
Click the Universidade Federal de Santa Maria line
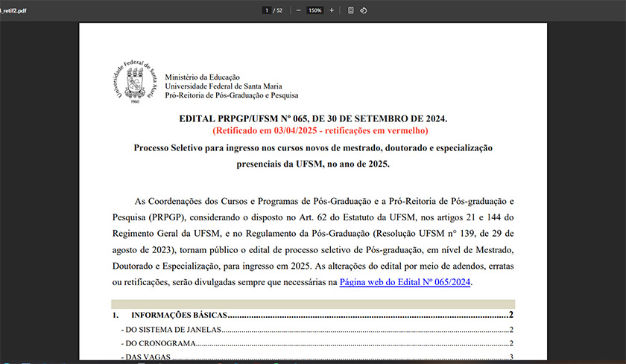(x=224, y=86)
